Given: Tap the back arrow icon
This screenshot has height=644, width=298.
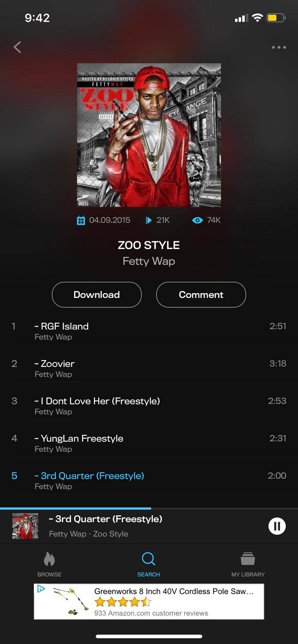Looking at the screenshot, I should pos(17,47).
